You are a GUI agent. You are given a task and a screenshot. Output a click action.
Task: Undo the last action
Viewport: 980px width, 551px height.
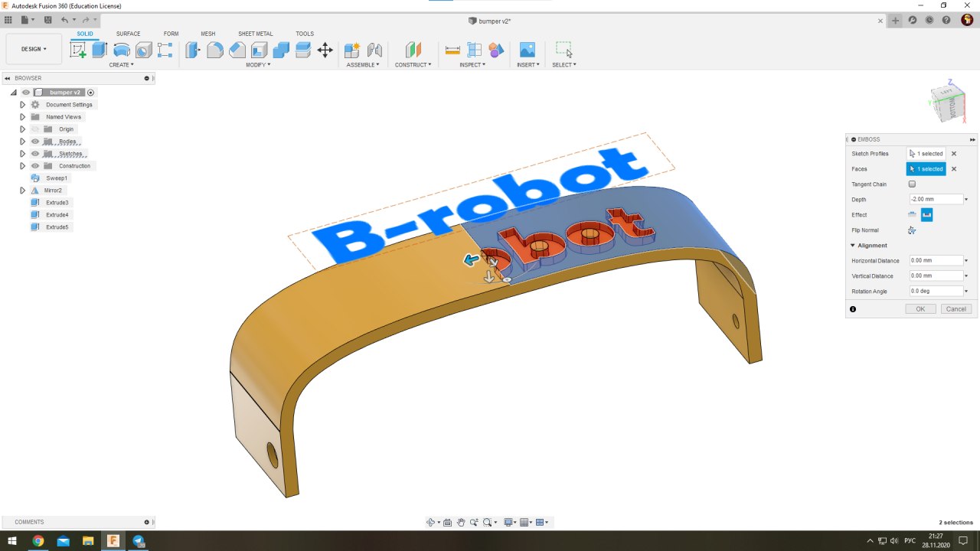pyautogui.click(x=65, y=20)
